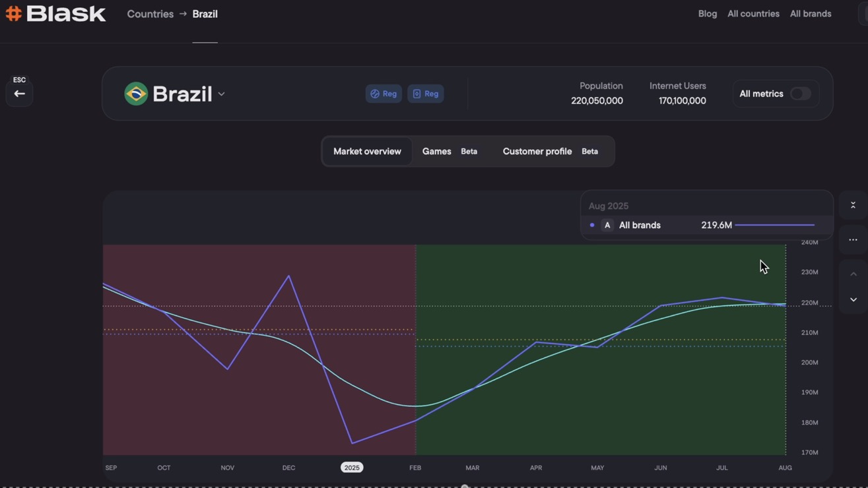Click the Blask logo

(x=56, y=14)
